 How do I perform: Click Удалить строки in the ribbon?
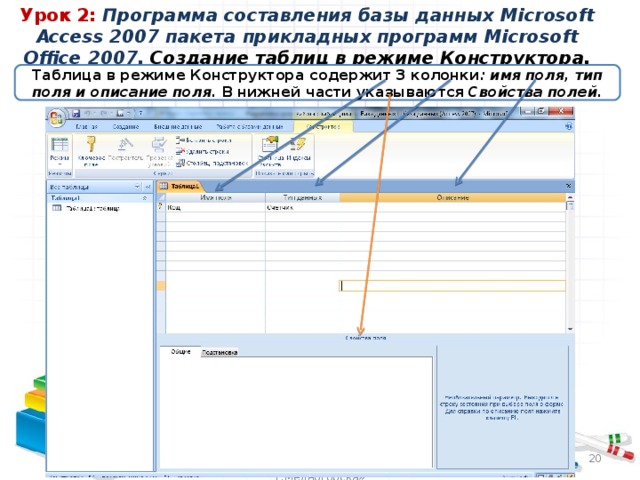[203, 151]
